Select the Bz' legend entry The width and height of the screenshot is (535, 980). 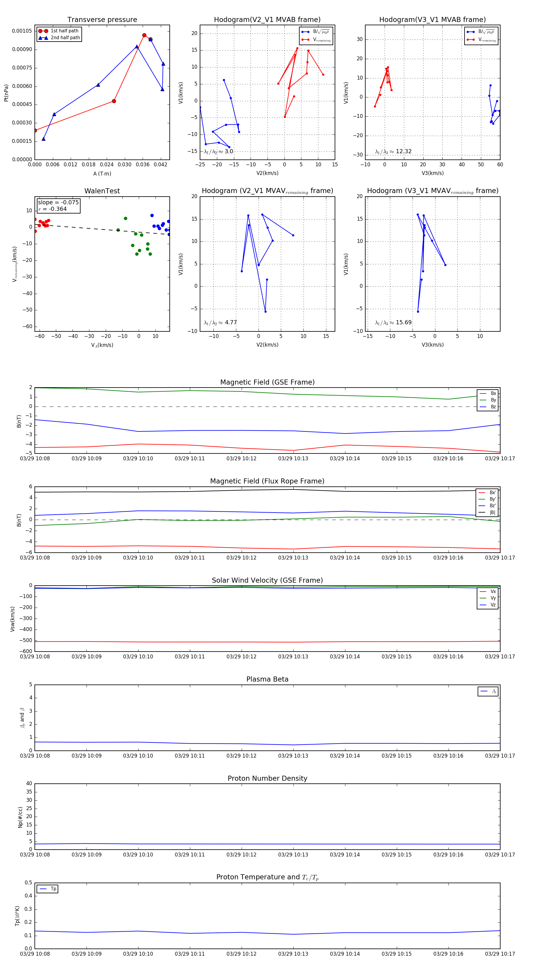pos(487,506)
